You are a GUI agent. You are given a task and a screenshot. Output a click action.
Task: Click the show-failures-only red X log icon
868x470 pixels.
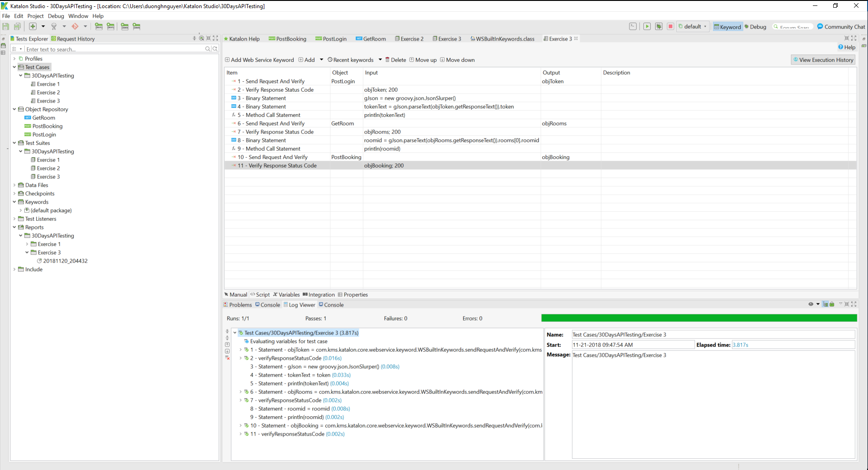[227, 358]
